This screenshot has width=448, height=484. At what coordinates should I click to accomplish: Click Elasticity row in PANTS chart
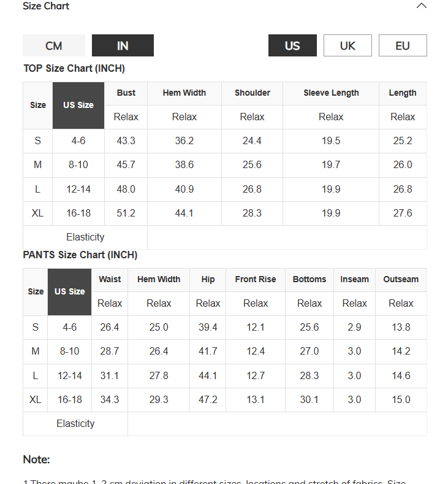(225, 424)
